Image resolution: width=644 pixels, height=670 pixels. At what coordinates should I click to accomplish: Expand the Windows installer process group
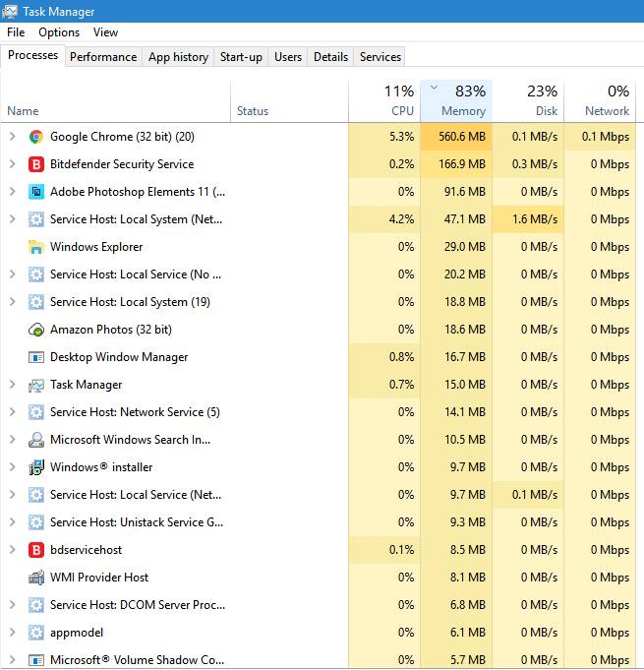pos(13,467)
